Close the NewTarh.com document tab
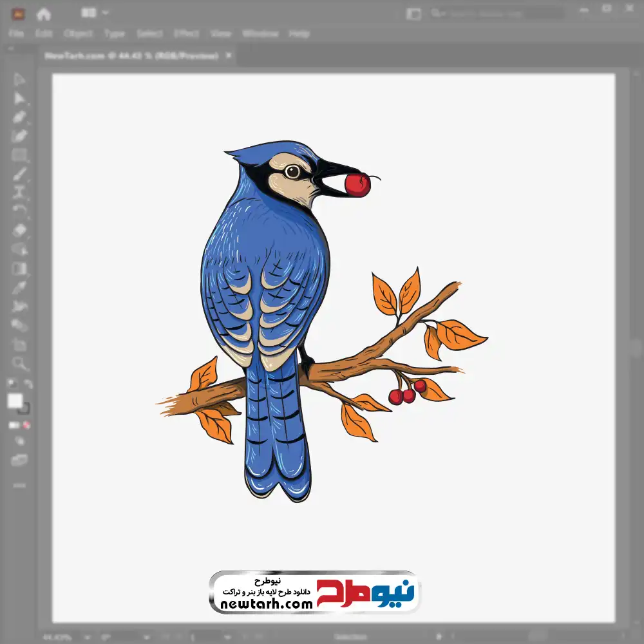The width and height of the screenshot is (644, 644). 228,56
